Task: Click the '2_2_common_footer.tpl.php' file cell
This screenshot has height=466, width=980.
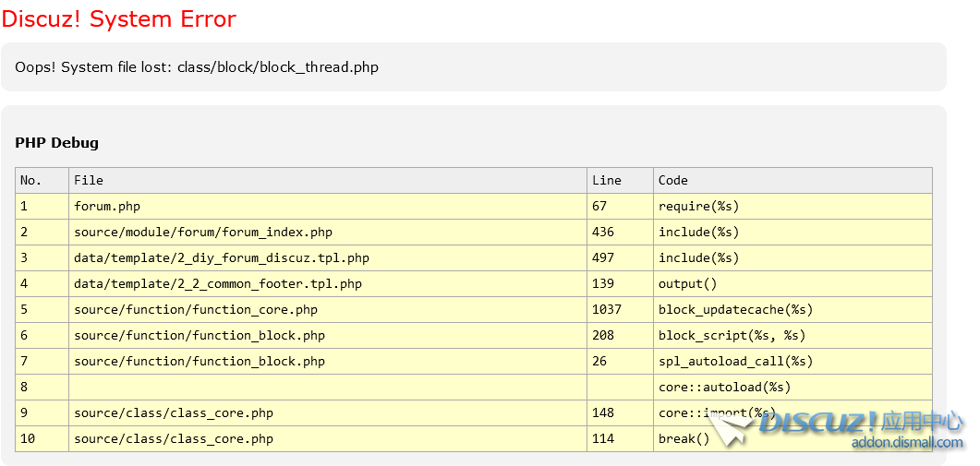Action: (x=328, y=283)
